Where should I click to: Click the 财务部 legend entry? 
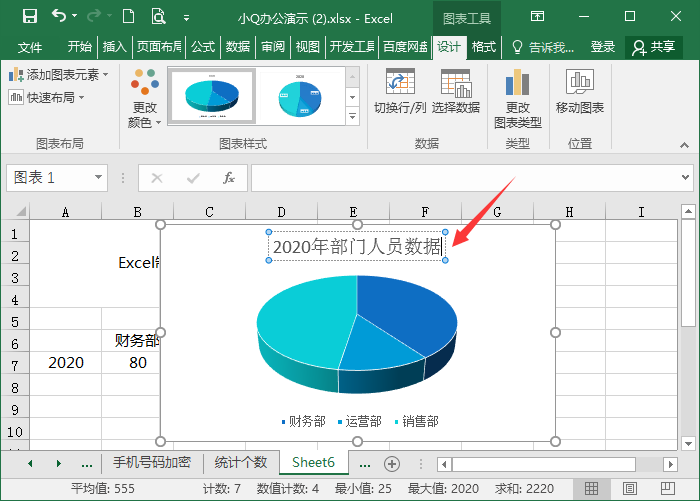click(304, 421)
